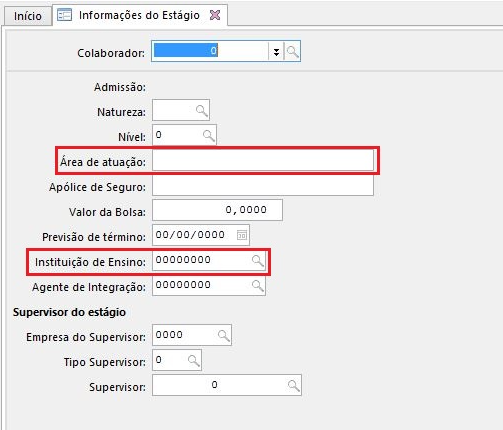This screenshot has height=430, width=503.
Task: Click Agente de Integração lookup icon
Action: point(258,285)
